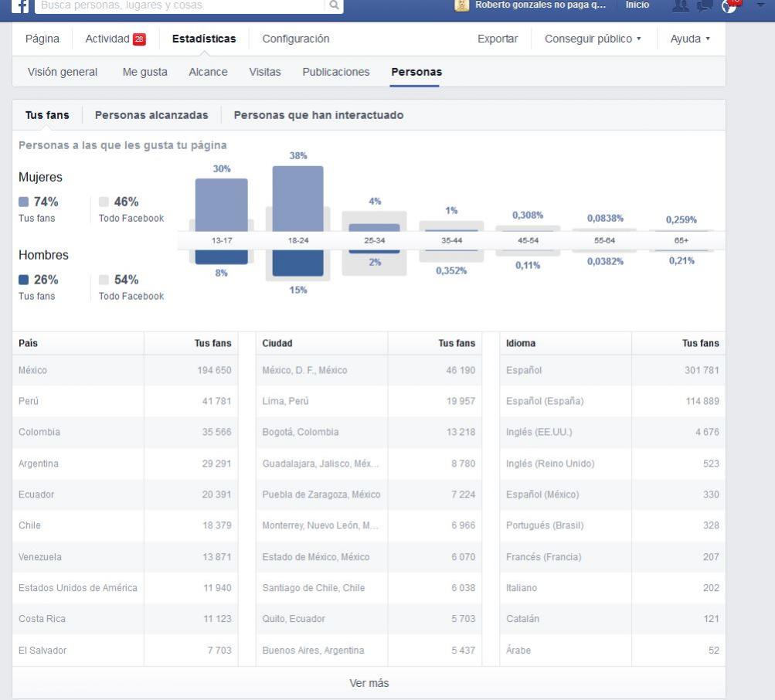775x700 pixels.
Task: Select the 'Inglés (EE.UU.)' language row
Action: pos(613,432)
